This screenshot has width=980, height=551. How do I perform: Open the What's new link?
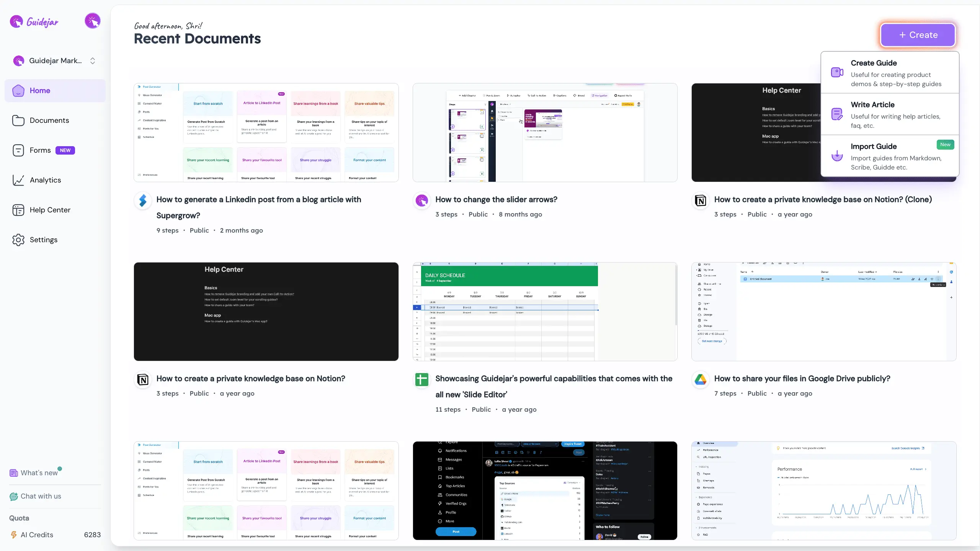[x=39, y=473]
